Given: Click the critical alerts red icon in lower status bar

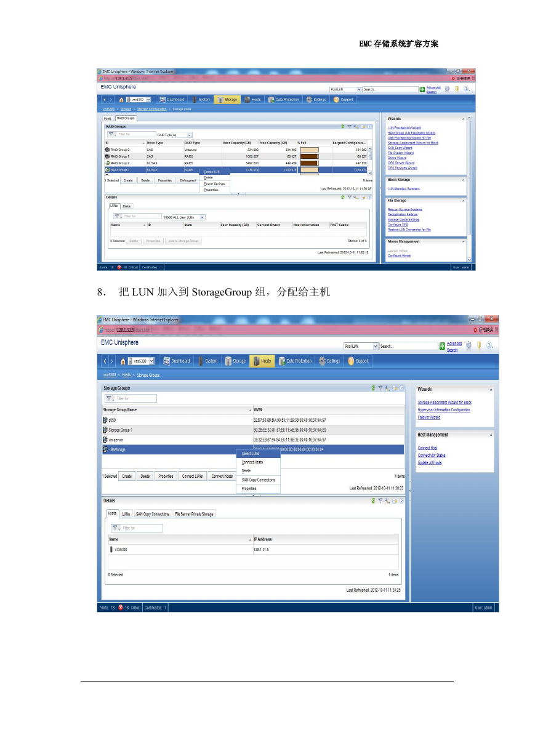Looking at the screenshot, I should pos(120,607).
